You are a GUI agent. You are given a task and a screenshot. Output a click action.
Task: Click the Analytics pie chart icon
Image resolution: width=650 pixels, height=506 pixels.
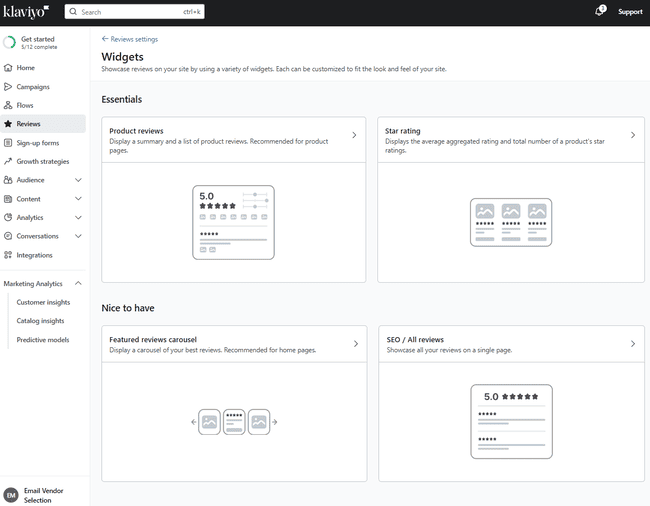click(x=8, y=217)
